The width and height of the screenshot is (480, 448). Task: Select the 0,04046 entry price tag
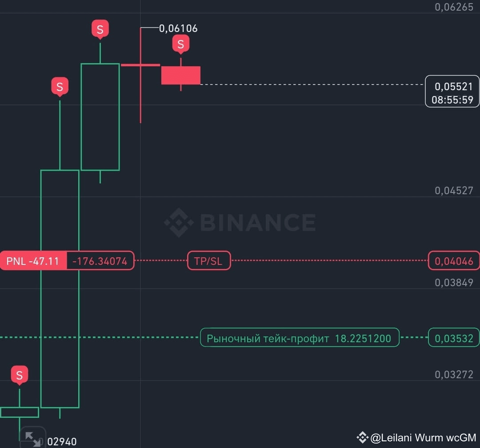[454, 261]
